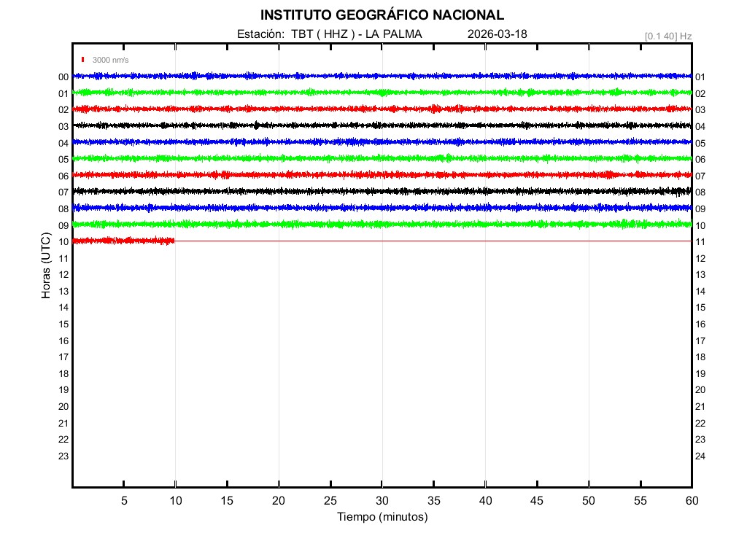The image size is (747, 560).
Task: Click the end of the hour 10 signal
Action: (x=174, y=241)
